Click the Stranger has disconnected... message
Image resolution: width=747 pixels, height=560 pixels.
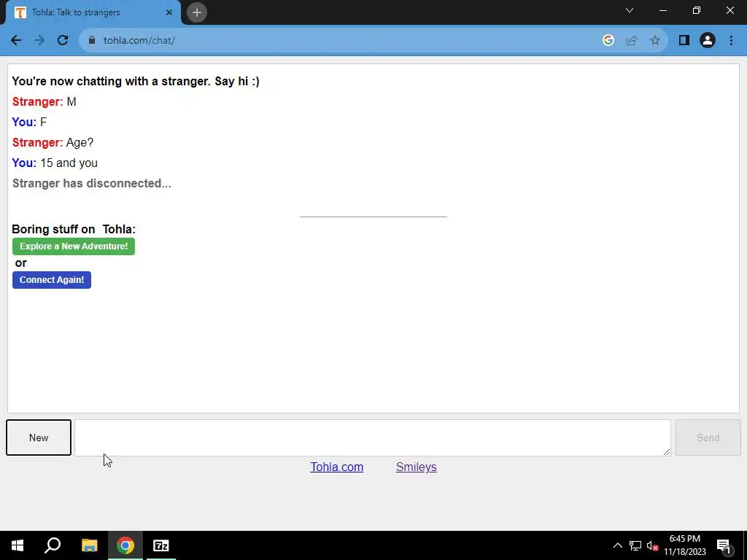[x=91, y=183]
